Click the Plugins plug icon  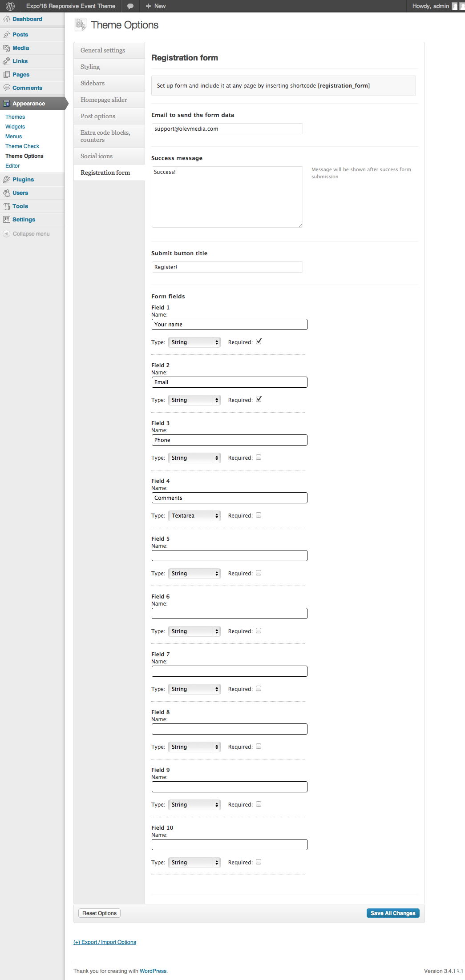(7, 180)
